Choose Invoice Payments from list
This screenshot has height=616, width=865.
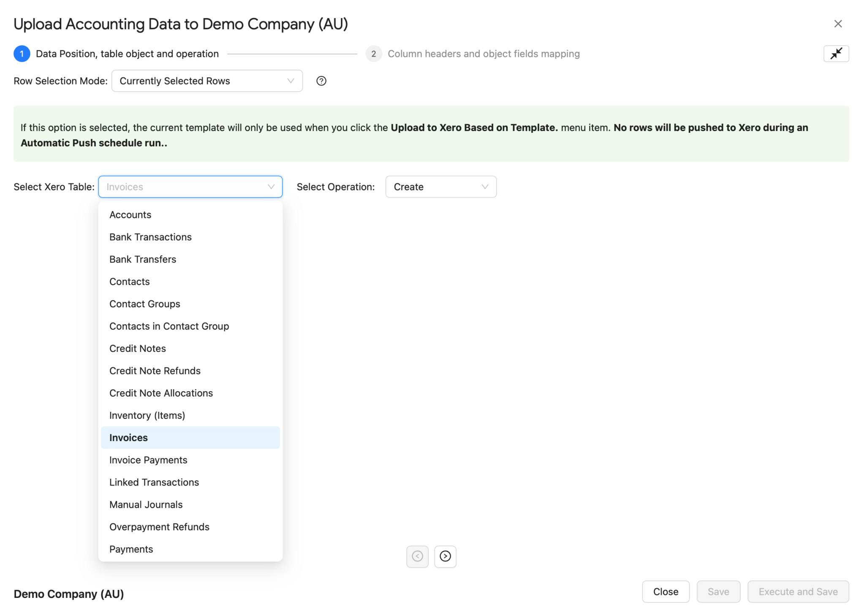pyautogui.click(x=190, y=460)
